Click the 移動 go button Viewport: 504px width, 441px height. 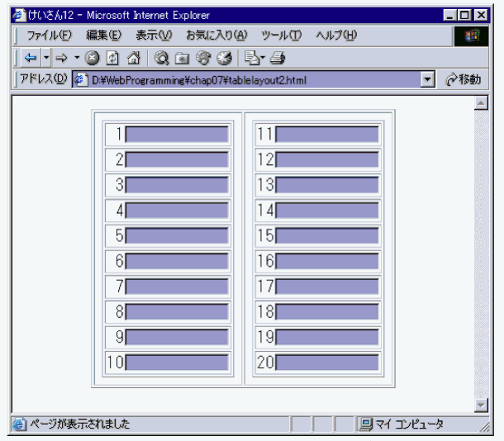point(463,80)
